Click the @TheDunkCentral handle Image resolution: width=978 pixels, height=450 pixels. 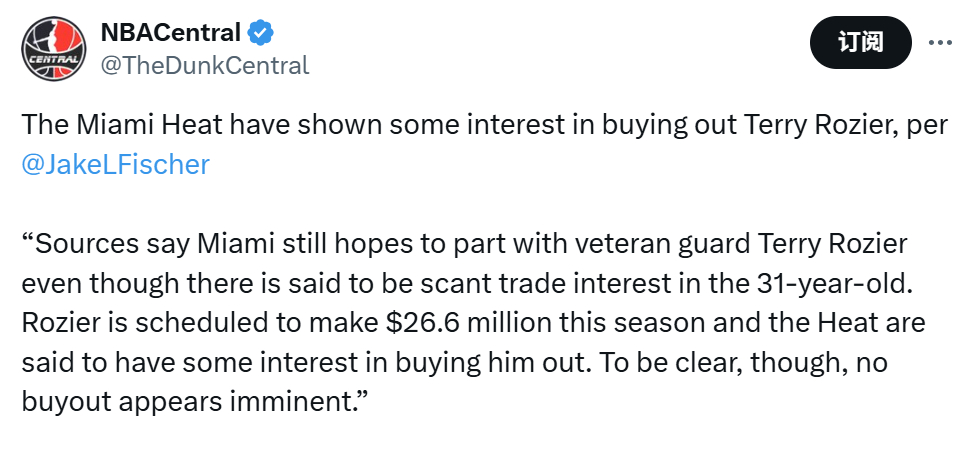[205, 64]
